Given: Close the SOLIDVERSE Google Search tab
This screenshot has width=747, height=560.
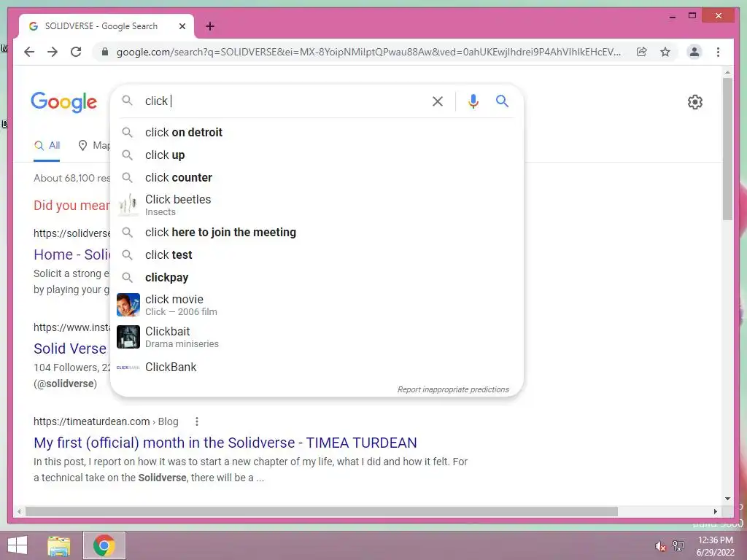Looking at the screenshot, I should pos(182,26).
